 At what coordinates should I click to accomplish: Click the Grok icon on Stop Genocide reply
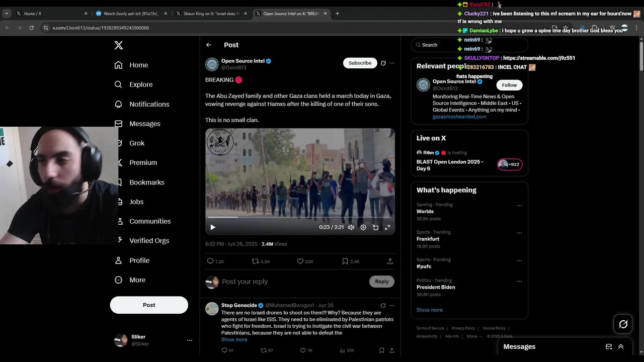click(x=383, y=305)
